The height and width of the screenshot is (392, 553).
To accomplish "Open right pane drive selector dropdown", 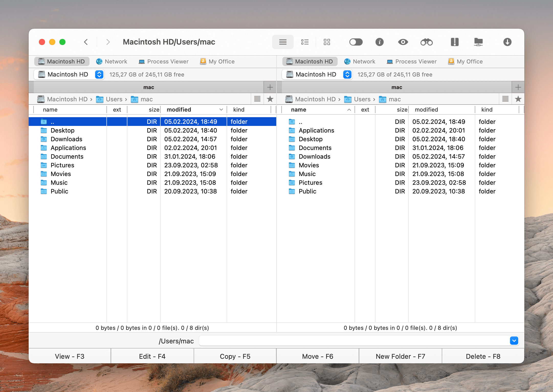I will [x=317, y=74].
